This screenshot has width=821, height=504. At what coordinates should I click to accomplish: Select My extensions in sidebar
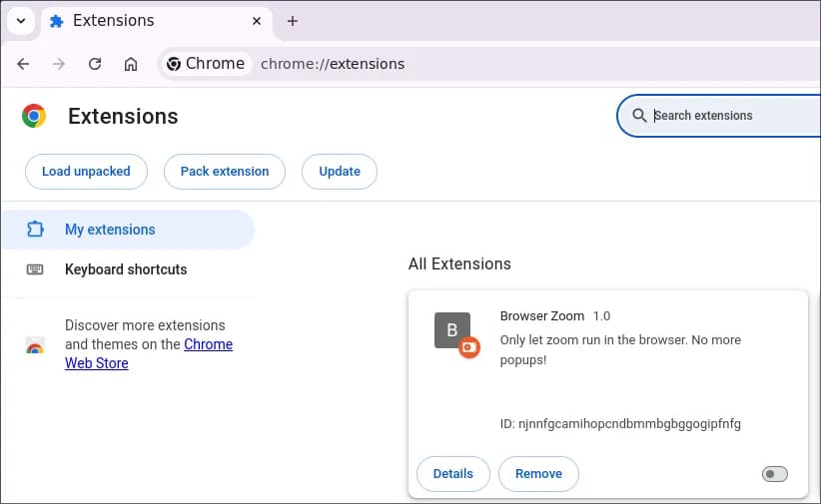click(x=127, y=230)
